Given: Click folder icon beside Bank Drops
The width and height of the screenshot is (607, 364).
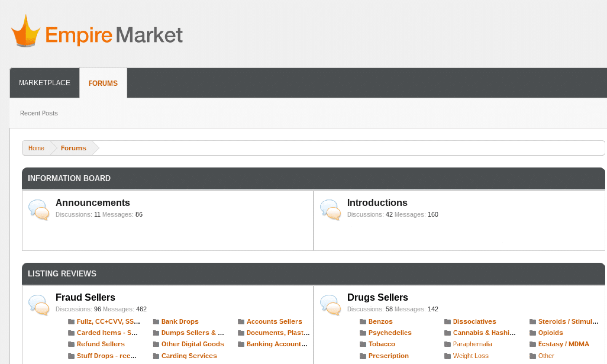Looking at the screenshot, I should [156, 322].
